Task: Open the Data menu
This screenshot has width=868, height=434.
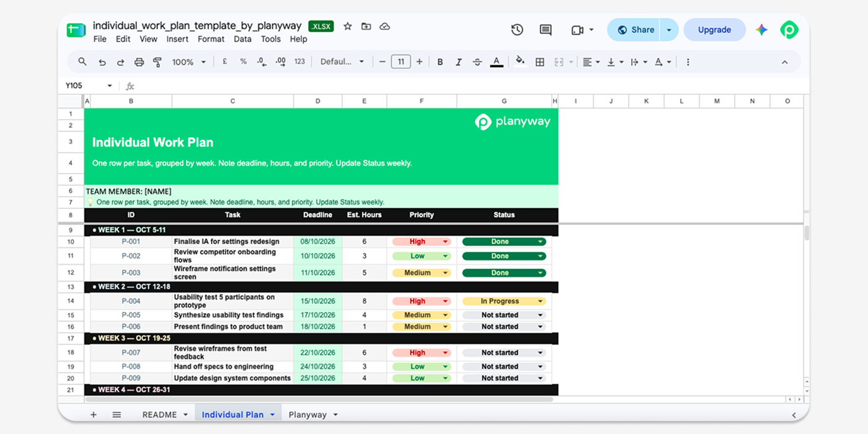Action: (242, 39)
